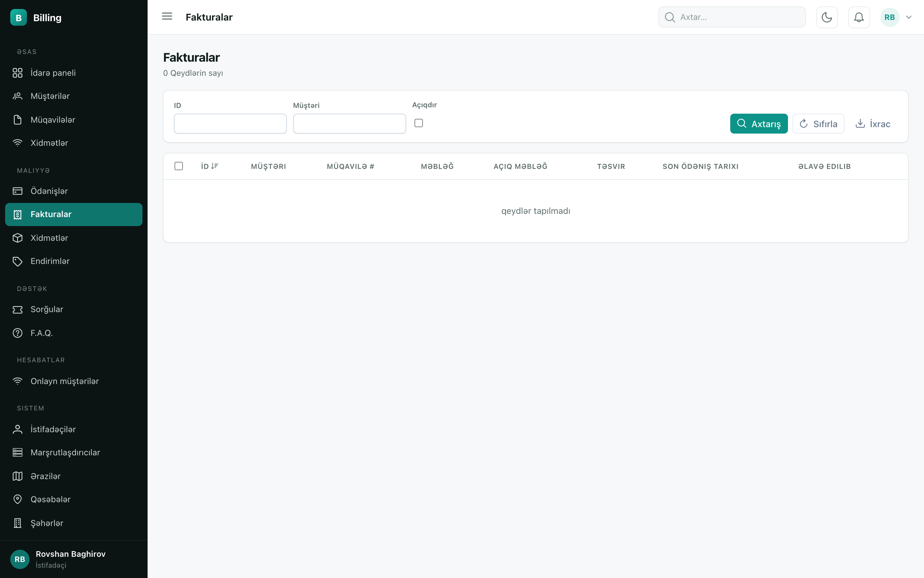Click the Maliyyə Xidmətlər box icon
The height and width of the screenshot is (578, 924).
click(x=18, y=238)
